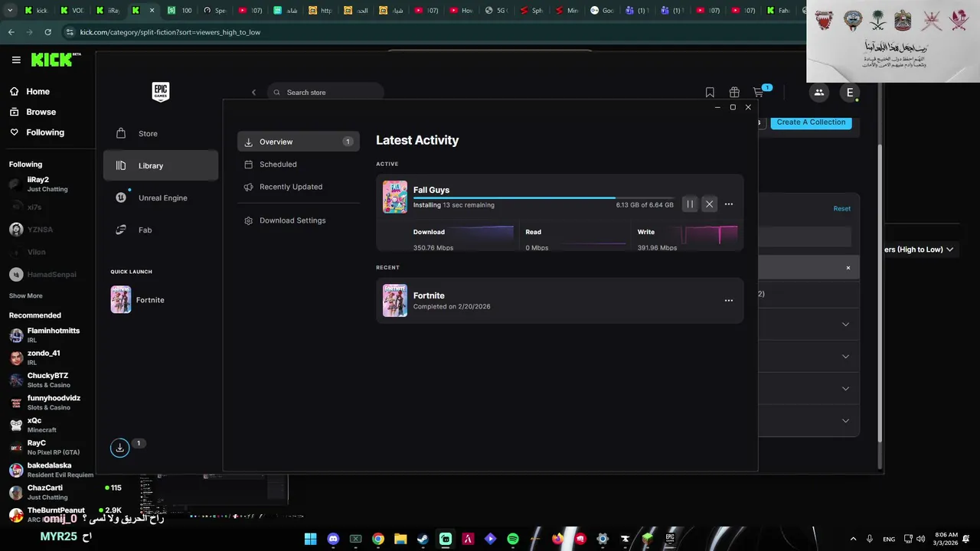Click the Search store field

point(325,92)
